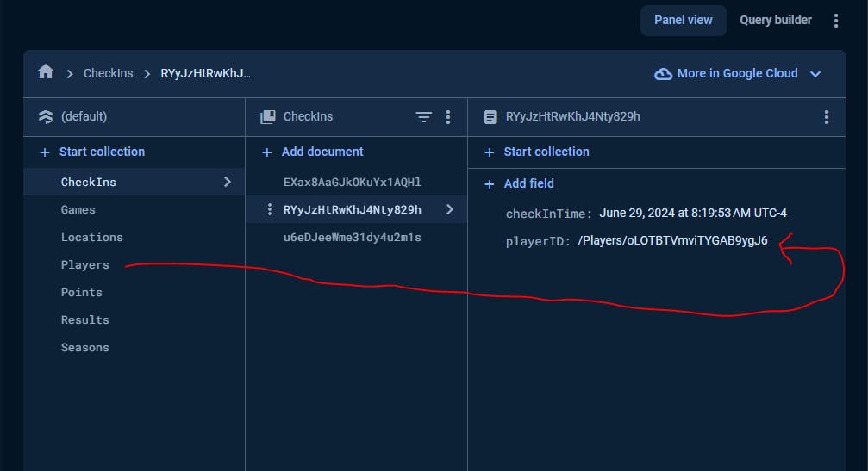This screenshot has height=471, width=868.
Task: Click the (default) database label
Action: (x=84, y=116)
